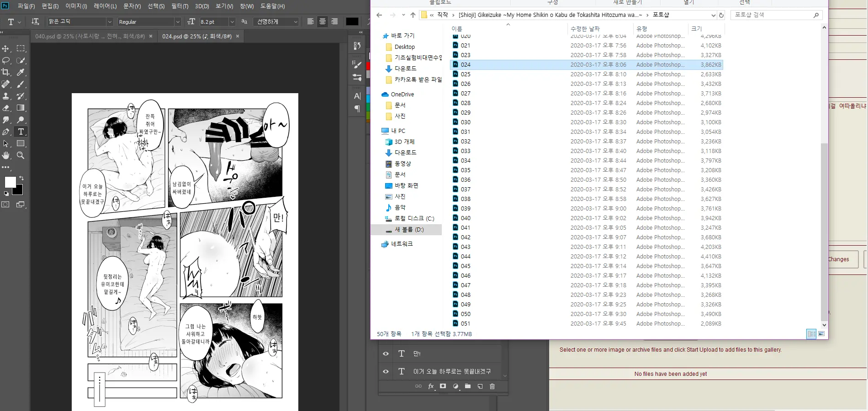Open the 레이어(L) menu

click(105, 6)
